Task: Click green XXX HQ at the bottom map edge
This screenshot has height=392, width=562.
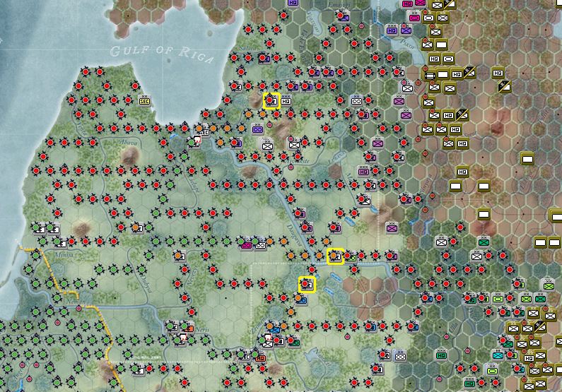Action: 469,383
